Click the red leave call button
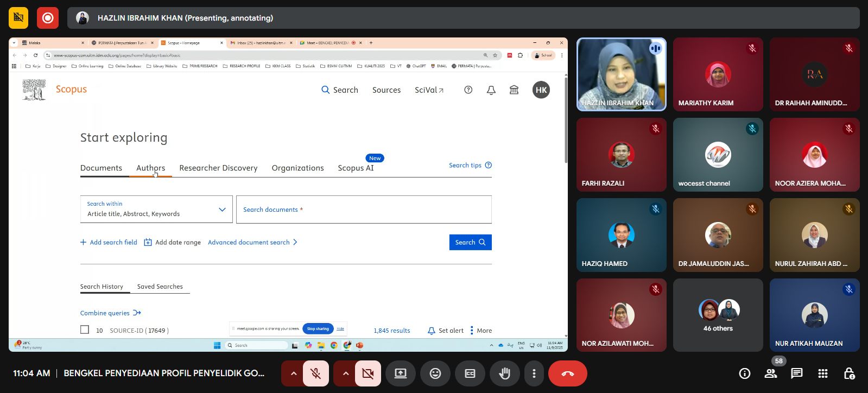The image size is (868, 393). tap(567, 373)
